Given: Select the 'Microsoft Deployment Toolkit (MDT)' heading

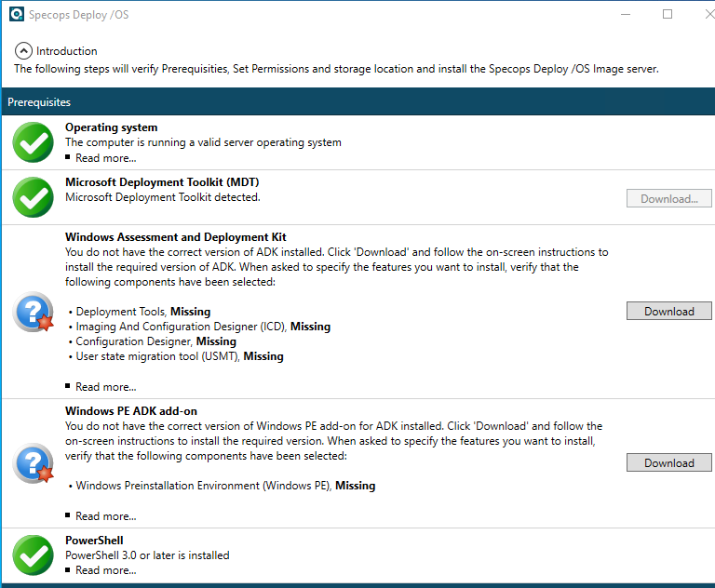Looking at the screenshot, I should 162,182.
